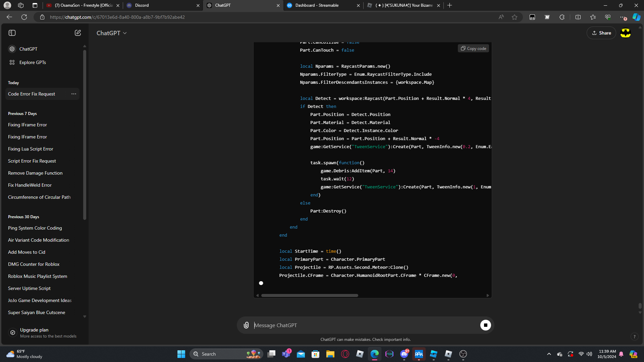Open options for Code Error Fix Request
644x362 pixels.
tap(74, 94)
